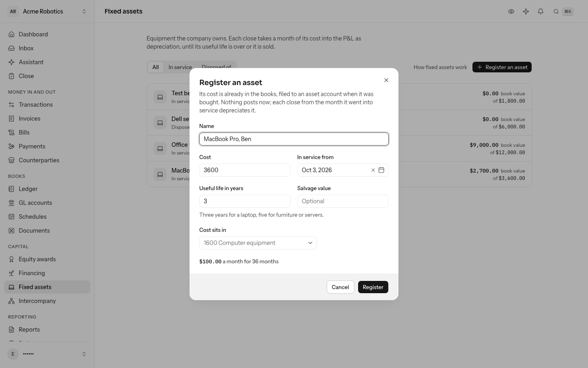This screenshot has width=588, height=368.
Task: Open Inbox in sidebar
Action: coord(47,48)
